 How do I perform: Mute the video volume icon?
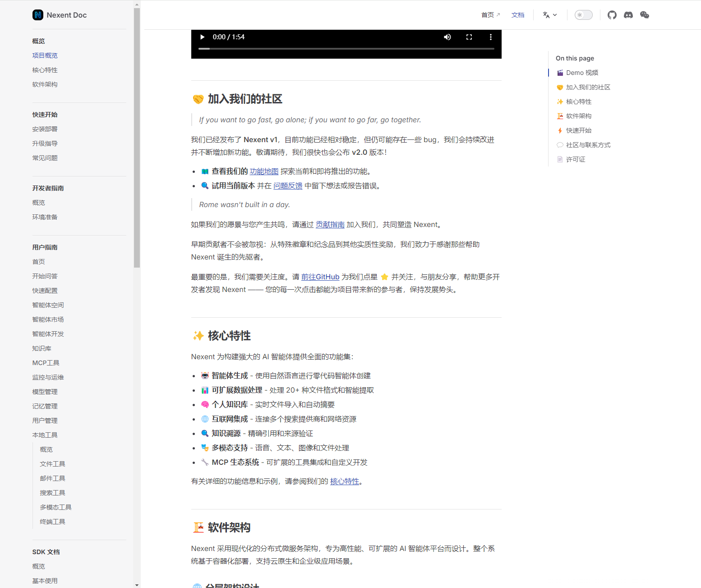pyautogui.click(x=447, y=37)
